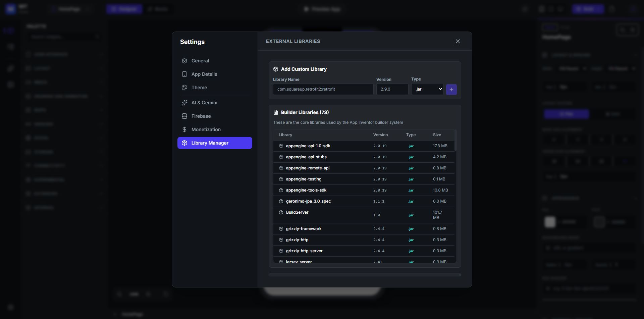Click the General gear icon
Viewport: 644px width, 319px height.
click(x=184, y=61)
